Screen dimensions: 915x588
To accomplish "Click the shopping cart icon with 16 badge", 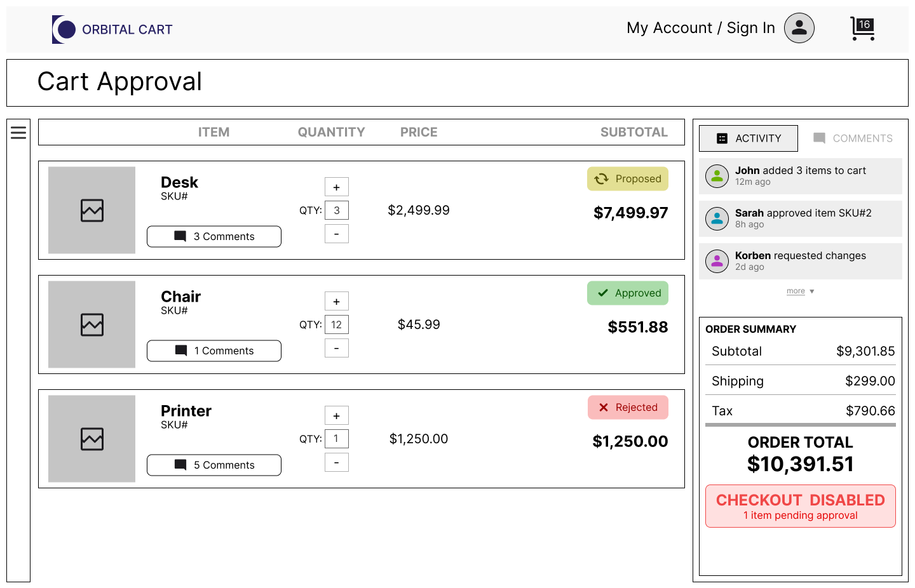I will click(x=862, y=29).
